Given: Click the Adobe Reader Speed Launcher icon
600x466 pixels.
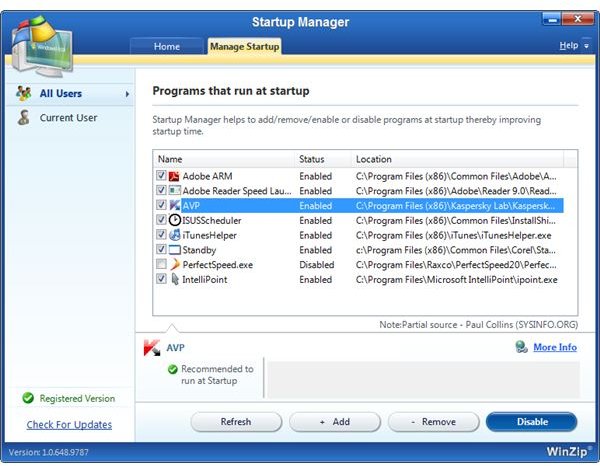Looking at the screenshot, I should point(174,190).
